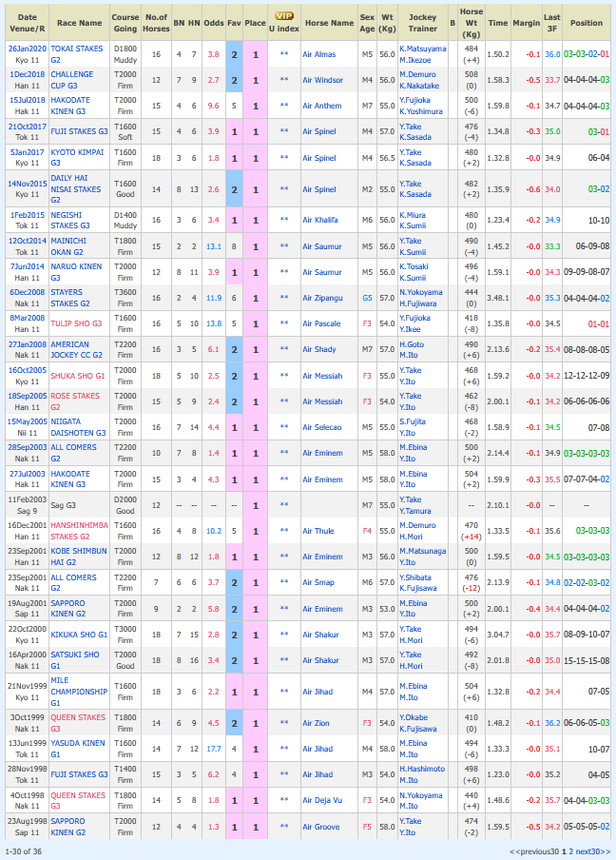View horse profile for Air Anthem

click(x=321, y=106)
